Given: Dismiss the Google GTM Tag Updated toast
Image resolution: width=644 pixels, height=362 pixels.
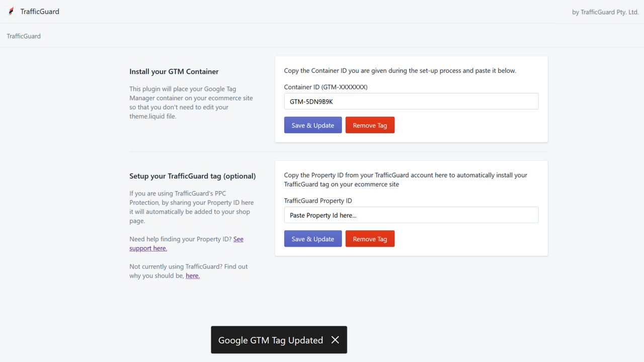Looking at the screenshot, I should [x=335, y=340].
